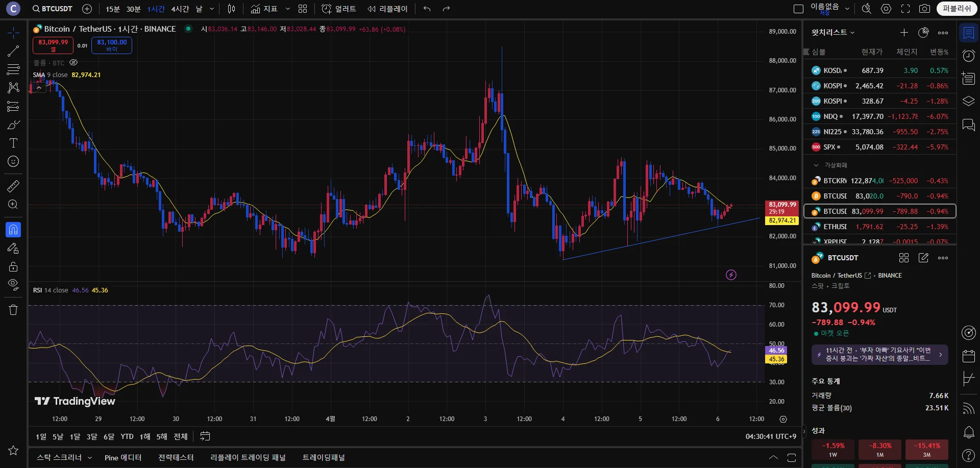Expand the timeframe dropdown chevron
The image size is (980, 468).
[x=212, y=9]
